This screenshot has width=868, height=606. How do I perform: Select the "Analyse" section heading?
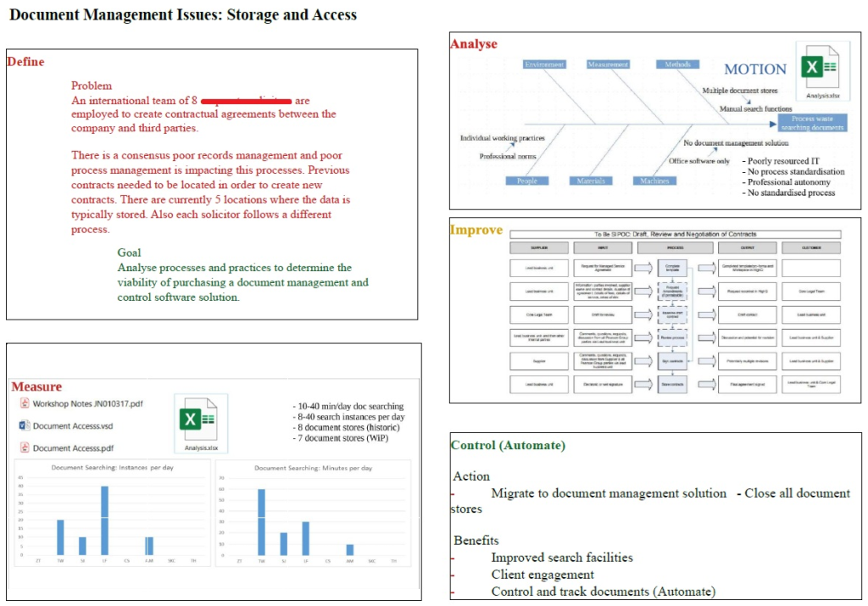(474, 44)
